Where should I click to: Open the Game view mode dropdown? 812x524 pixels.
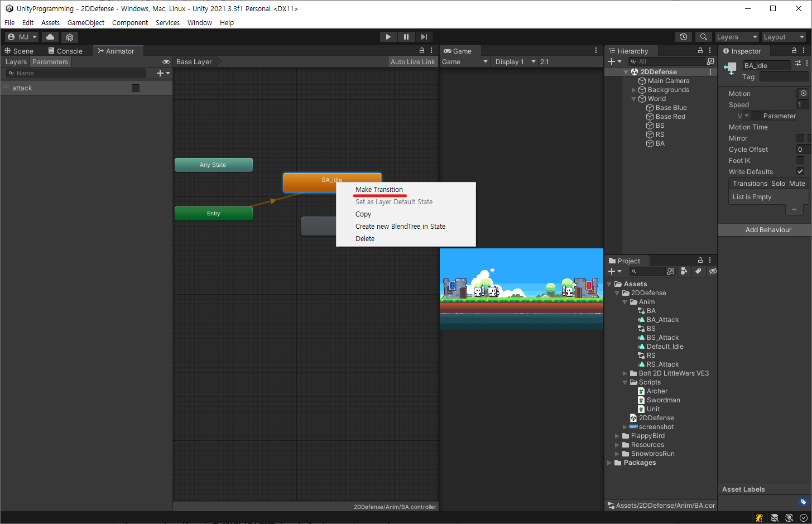click(x=465, y=62)
